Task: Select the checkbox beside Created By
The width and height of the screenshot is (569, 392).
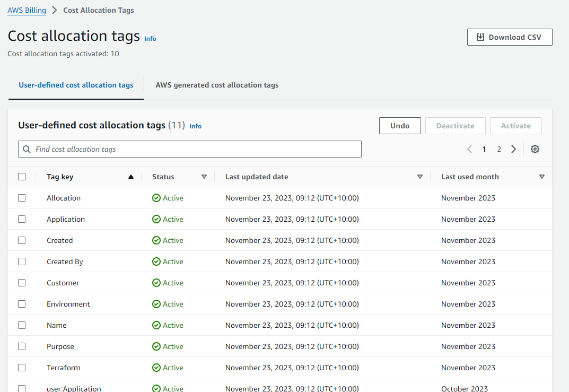Action: click(22, 261)
